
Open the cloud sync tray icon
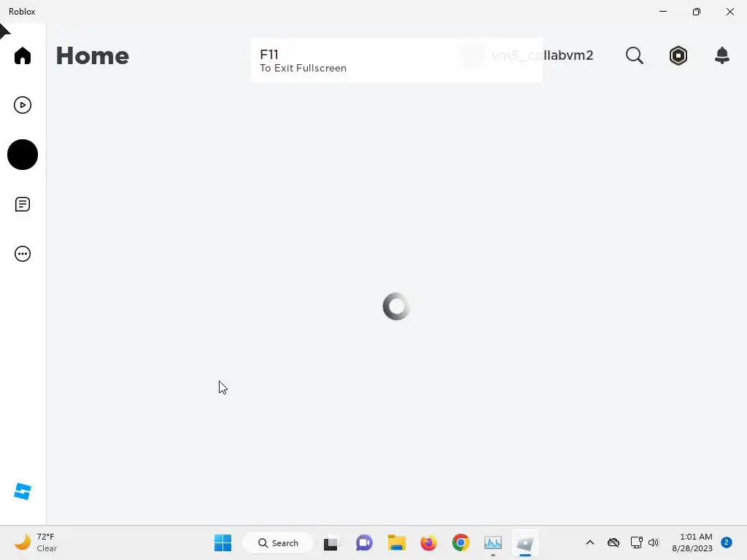614,542
